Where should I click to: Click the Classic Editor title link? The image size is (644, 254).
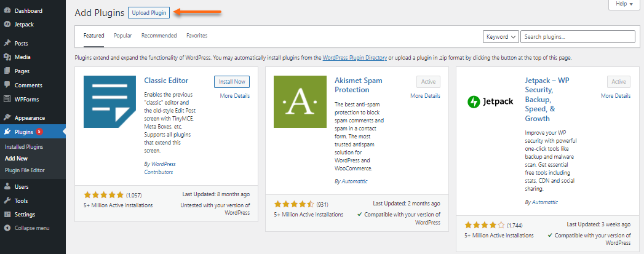[166, 81]
